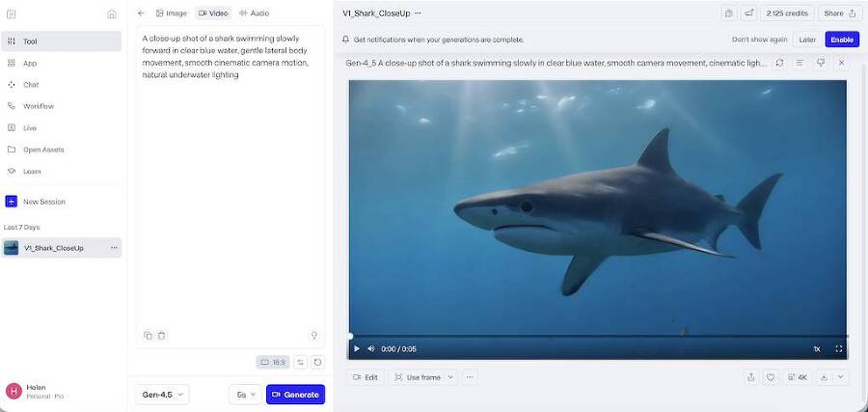Viewport: 868px width, 412px height.
Task: Click the thumbs down icon on the generation
Action: click(821, 63)
